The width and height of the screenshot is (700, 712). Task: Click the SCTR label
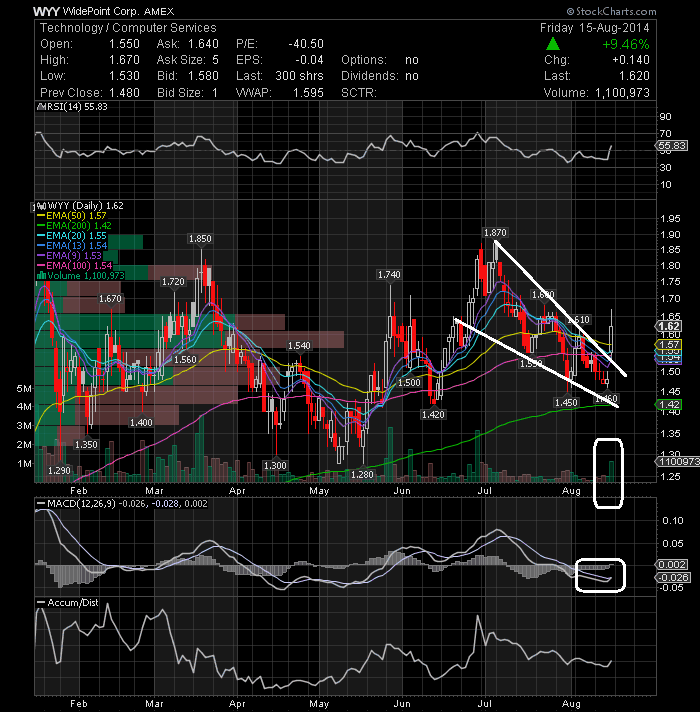(359, 93)
